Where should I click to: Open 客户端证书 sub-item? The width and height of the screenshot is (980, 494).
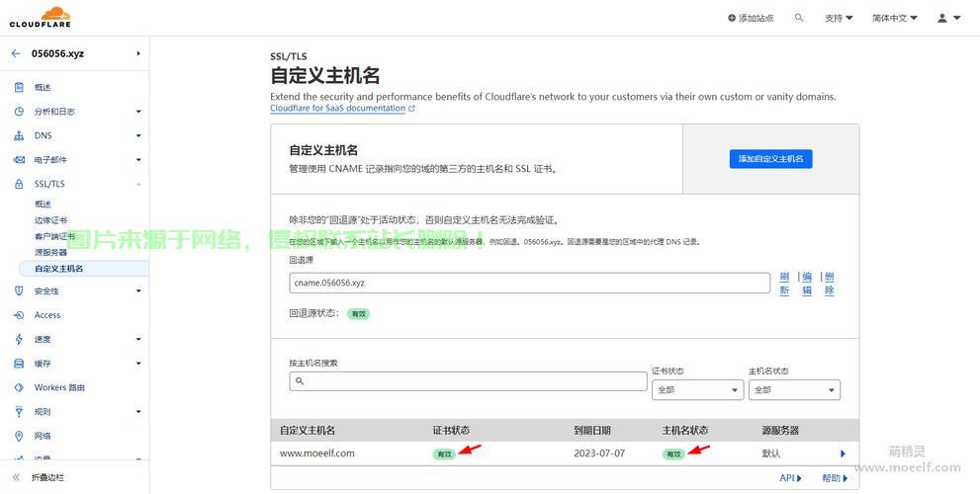55,237
